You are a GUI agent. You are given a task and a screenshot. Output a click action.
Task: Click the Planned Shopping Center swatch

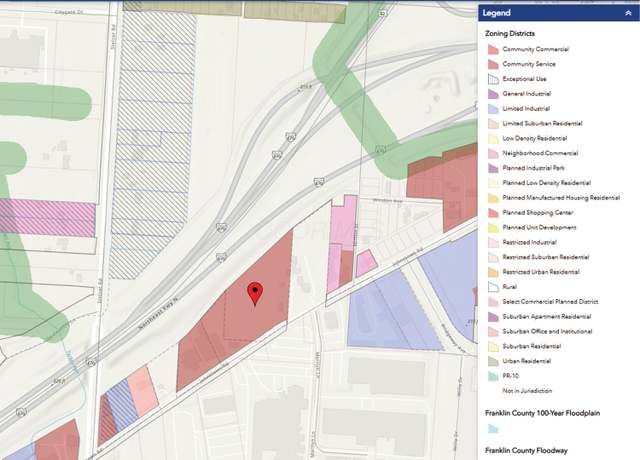click(493, 213)
